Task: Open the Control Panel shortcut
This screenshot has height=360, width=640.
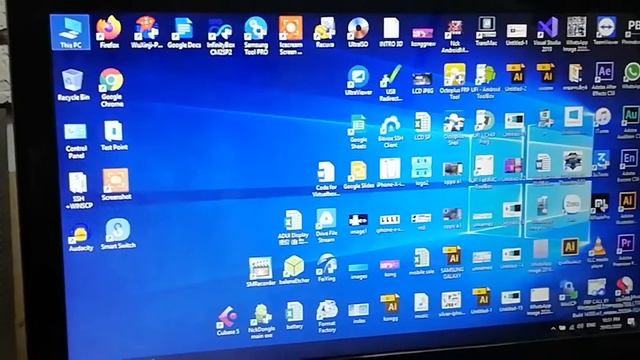Action: (76, 141)
